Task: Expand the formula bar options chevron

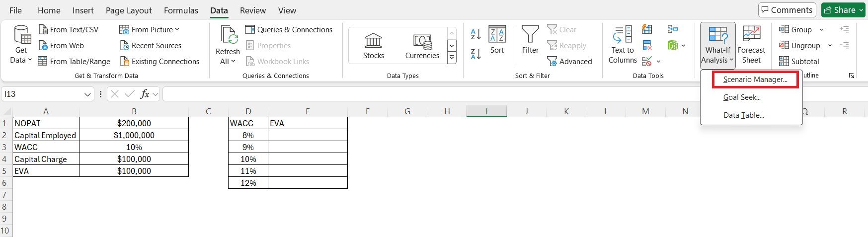Action: 156,94
